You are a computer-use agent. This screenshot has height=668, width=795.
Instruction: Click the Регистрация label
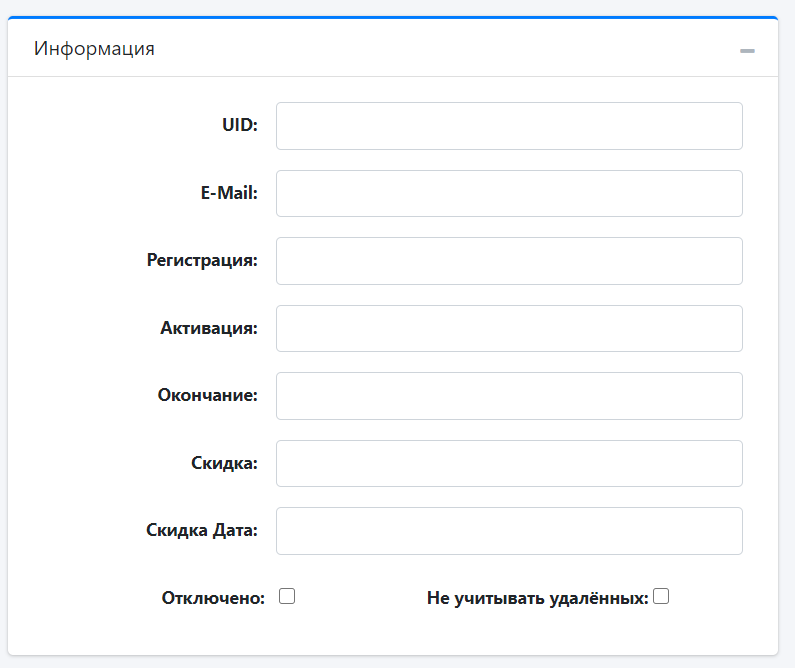pos(202,261)
